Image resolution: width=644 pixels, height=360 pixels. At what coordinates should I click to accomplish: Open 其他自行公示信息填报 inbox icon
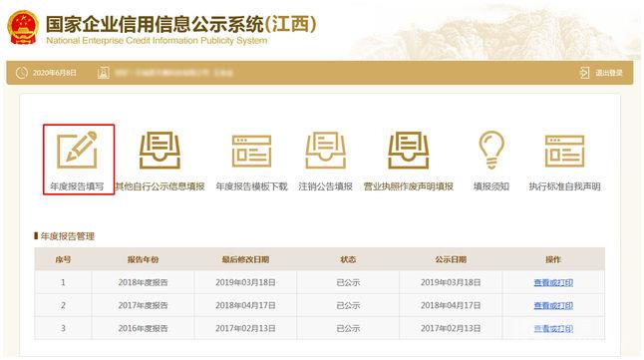click(160, 150)
